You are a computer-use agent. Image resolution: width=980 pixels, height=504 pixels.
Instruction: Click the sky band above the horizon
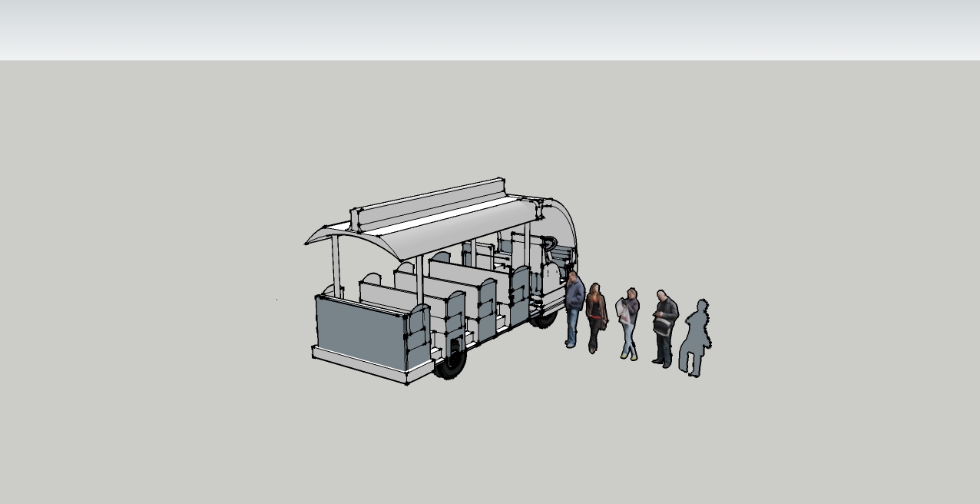490,29
